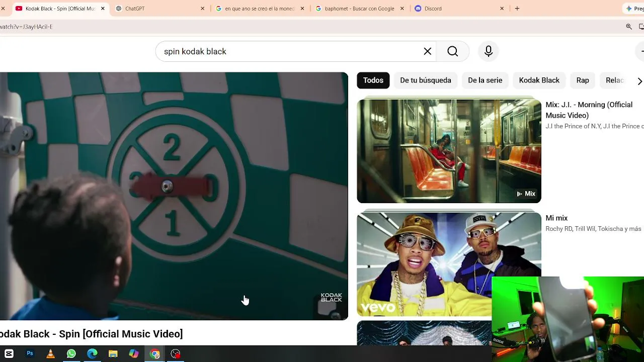This screenshot has width=644, height=362.
Task: Filter by 'De tu búsqueda' chip
Action: tap(426, 80)
